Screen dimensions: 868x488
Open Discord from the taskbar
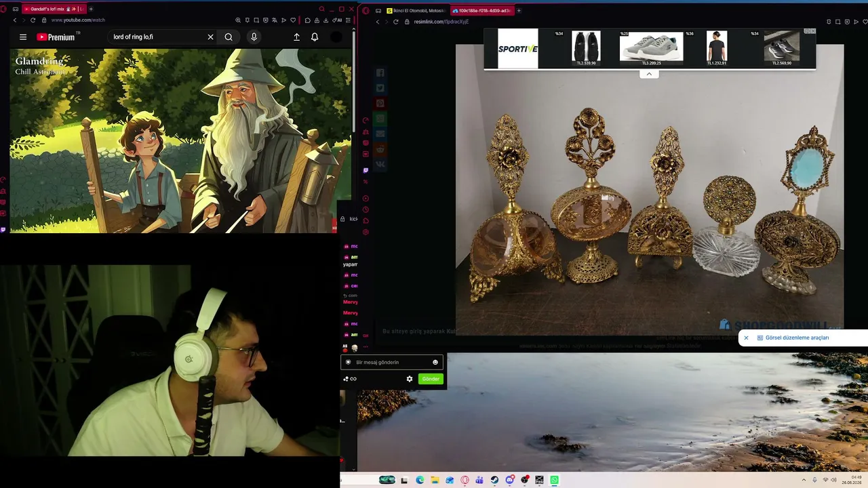click(x=509, y=480)
